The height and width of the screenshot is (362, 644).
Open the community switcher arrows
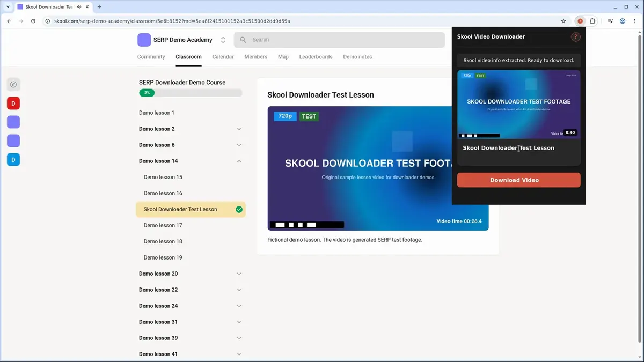click(223, 40)
